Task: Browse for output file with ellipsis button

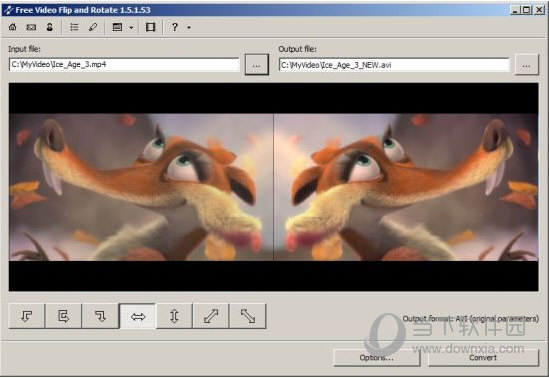Action: coord(527,65)
